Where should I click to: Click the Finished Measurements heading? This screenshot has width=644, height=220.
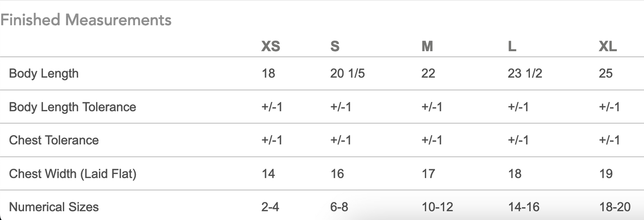(x=86, y=20)
